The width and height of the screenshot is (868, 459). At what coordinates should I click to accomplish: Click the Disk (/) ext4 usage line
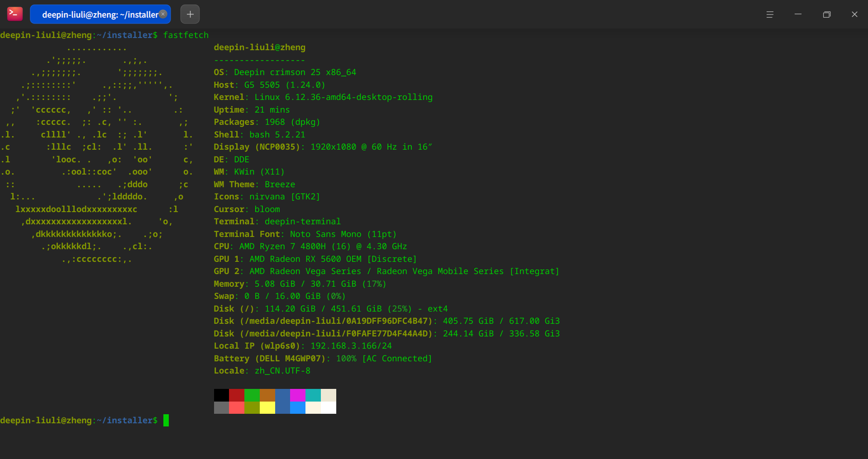click(x=331, y=309)
